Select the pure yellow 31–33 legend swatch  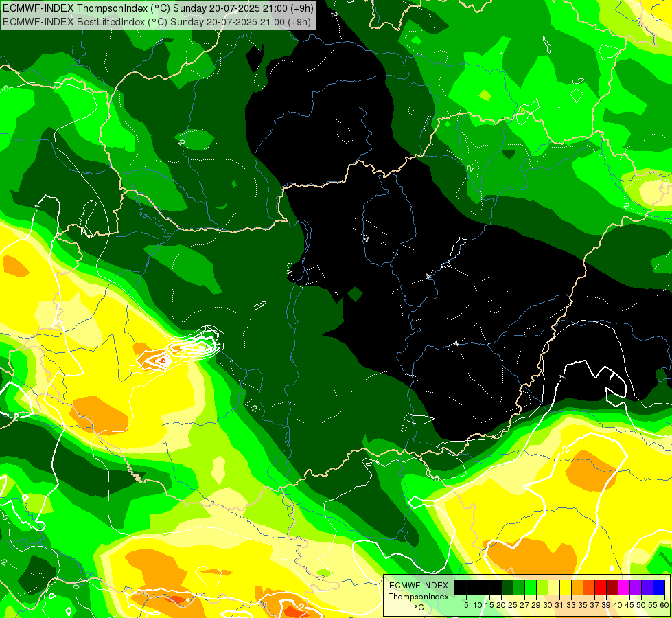(x=566, y=587)
